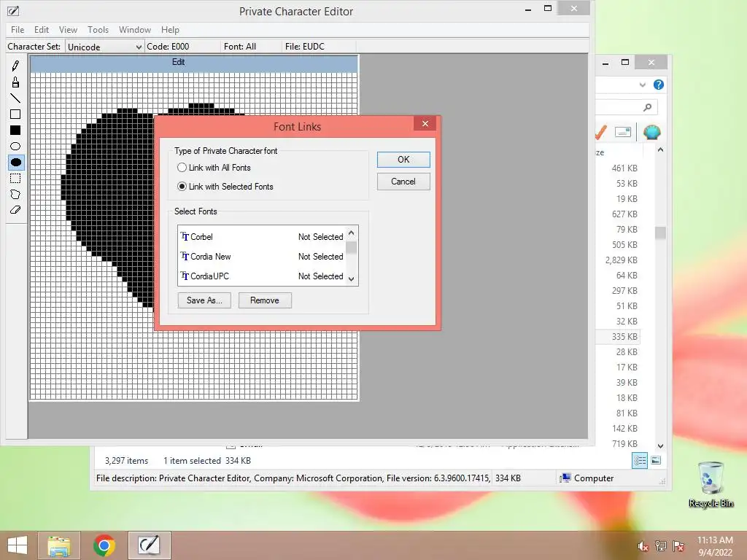Open File Explorer from taskbar
This screenshot has height=560, width=747.
click(59, 545)
